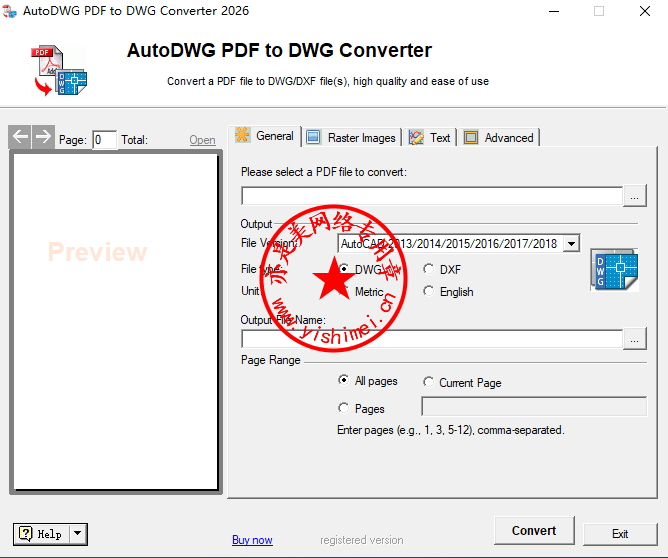Click the Open link above preview

(x=202, y=140)
